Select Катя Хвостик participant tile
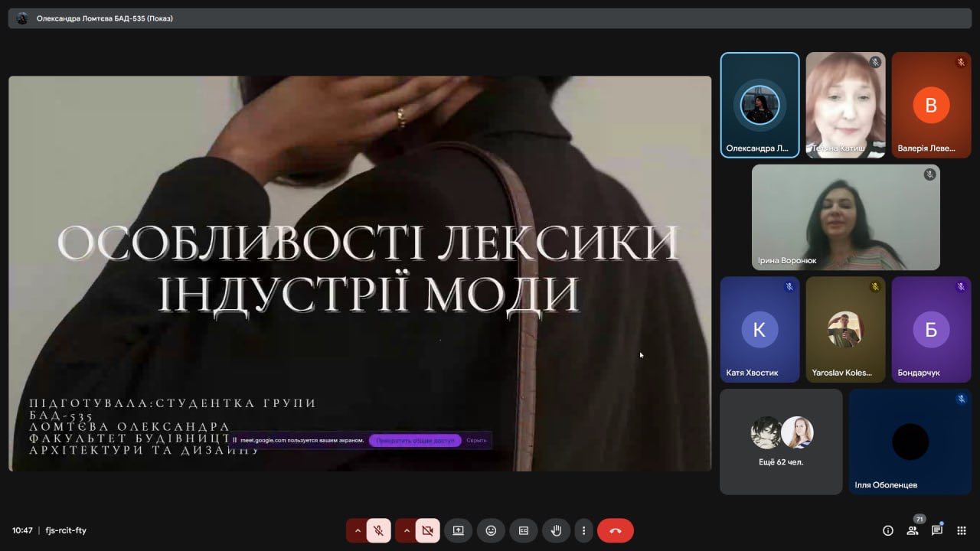 click(759, 329)
